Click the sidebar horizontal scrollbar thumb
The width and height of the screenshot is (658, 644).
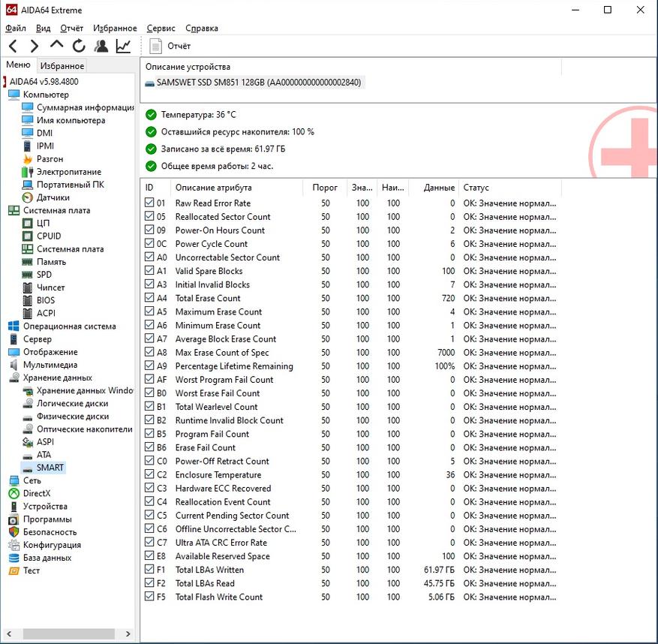pyautogui.click(x=69, y=633)
